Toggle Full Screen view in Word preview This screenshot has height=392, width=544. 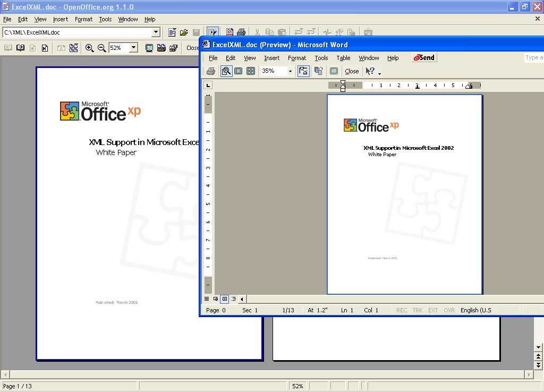pos(334,71)
